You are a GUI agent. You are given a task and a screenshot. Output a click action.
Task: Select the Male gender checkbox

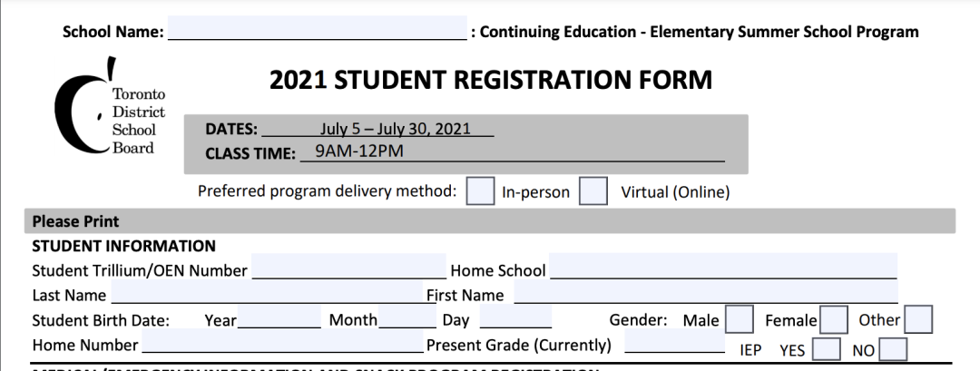740,319
